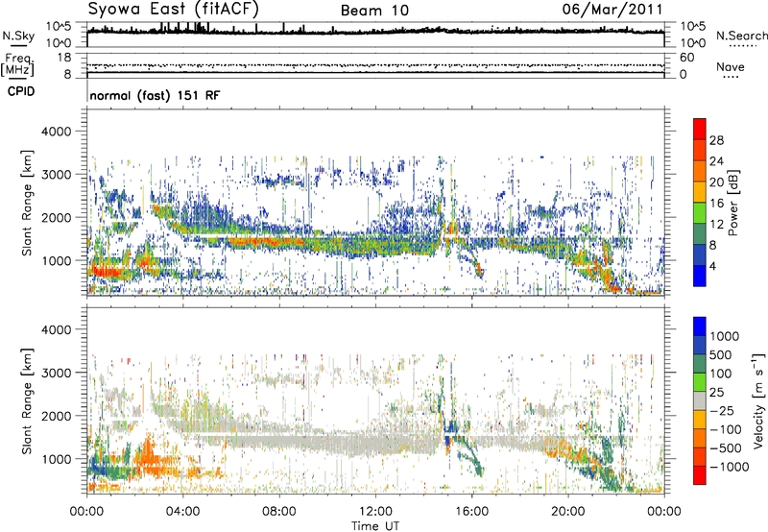Select the "Beam 10" header text
The width and height of the screenshot is (768, 532).
pos(374,11)
